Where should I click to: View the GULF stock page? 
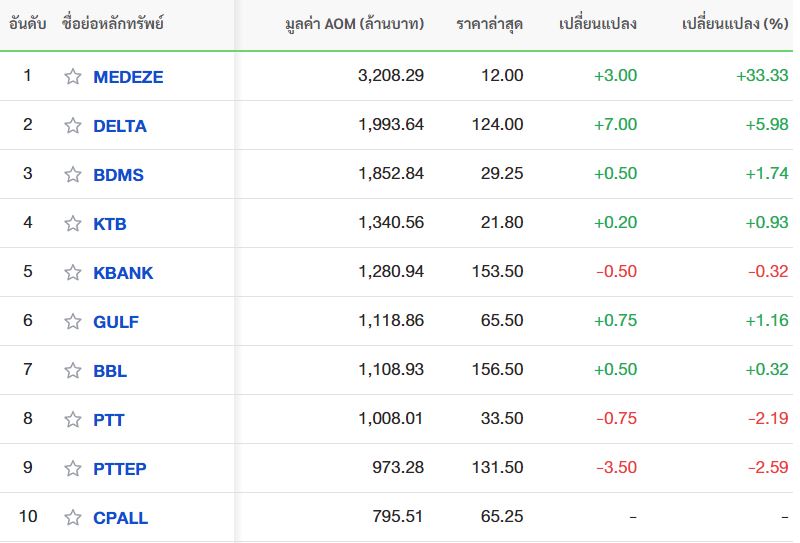click(x=116, y=322)
